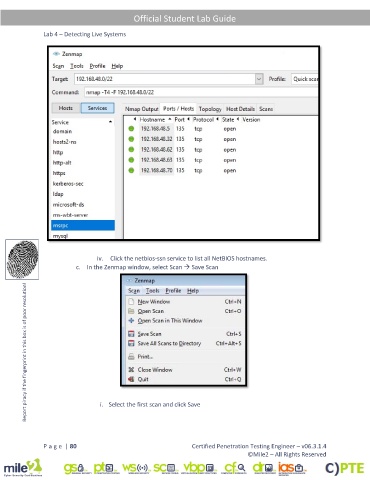The height and width of the screenshot is (480, 370).
Task: Click the Command field with nmap -T4 -F
Action: click(x=201, y=92)
